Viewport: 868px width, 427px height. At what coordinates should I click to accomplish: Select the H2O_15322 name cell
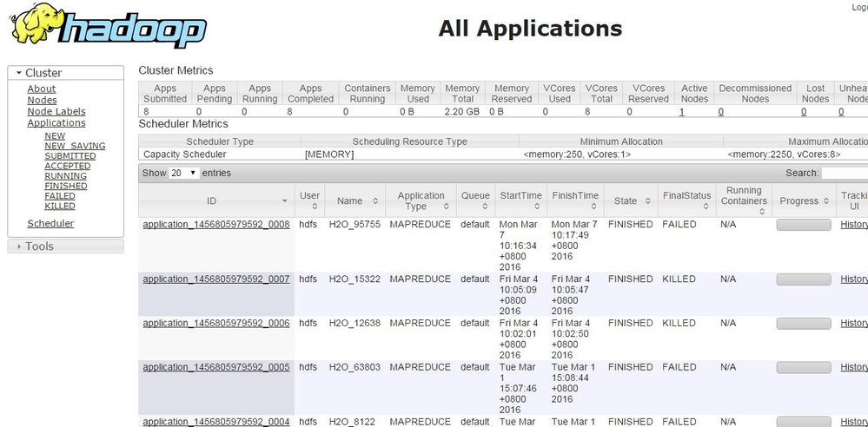click(x=354, y=279)
